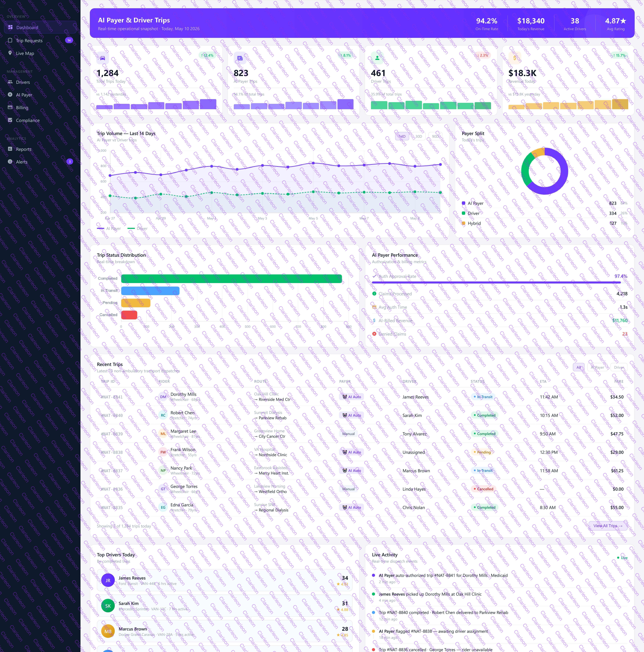Click the AI Auto badge for trip #NAT-8841

point(352,397)
